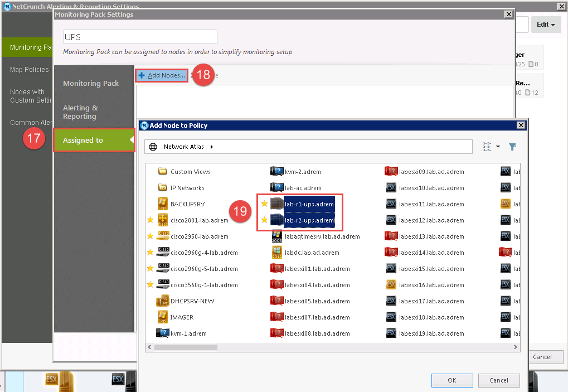This screenshot has height=392, width=568.
Task: Select the lab-ac.adrem node icon
Action: point(277,188)
